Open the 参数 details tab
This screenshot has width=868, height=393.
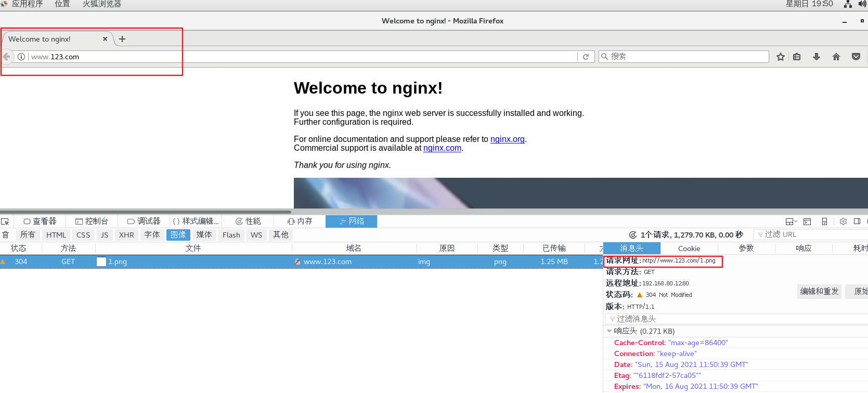pos(746,248)
